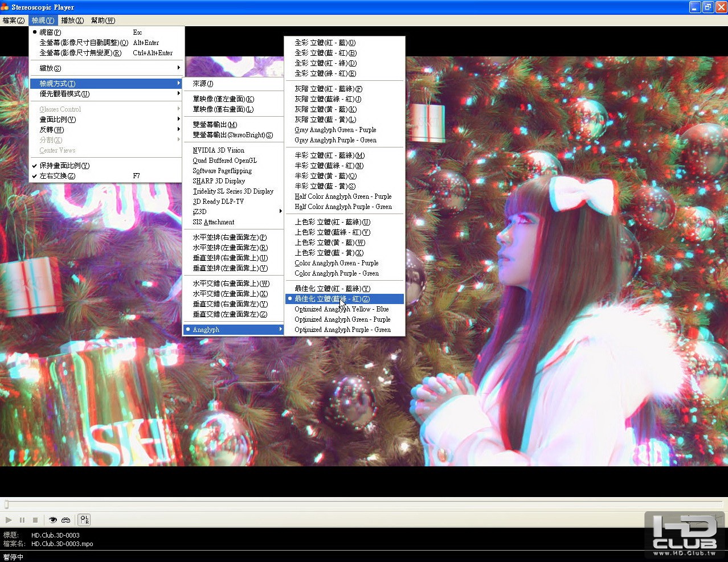Select 水平並排(左畫面靠左)(R) layout
Viewport: 728px width, 562px height.
pyautogui.click(x=234, y=248)
